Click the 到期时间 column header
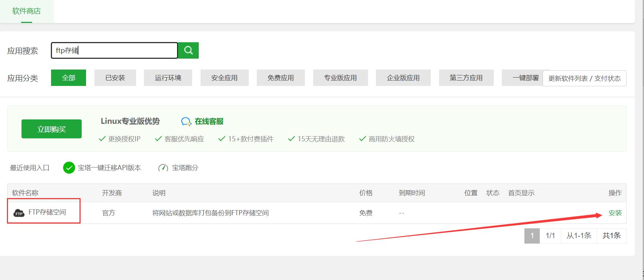This screenshot has height=280, width=644. pos(412,193)
